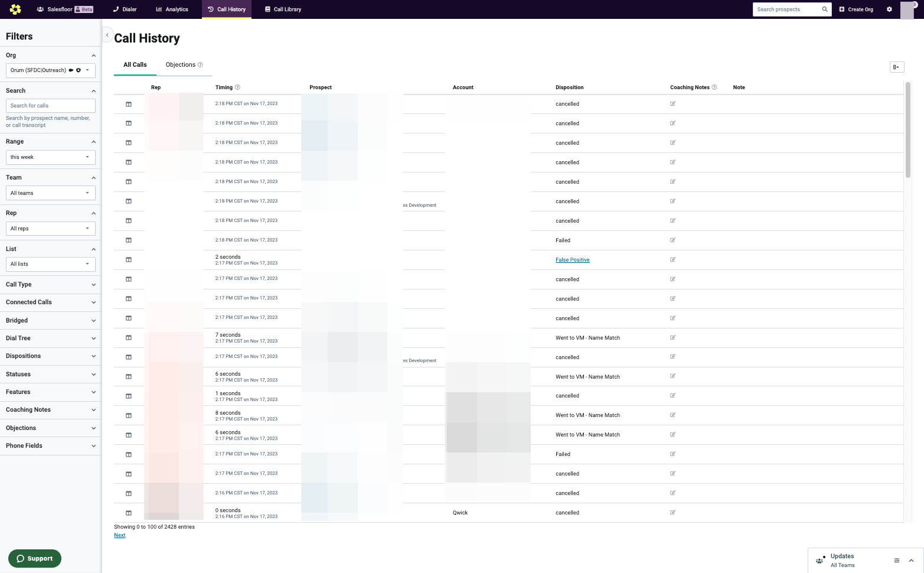Go to the Next page of entries
This screenshot has height=573, width=924.
click(120, 535)
